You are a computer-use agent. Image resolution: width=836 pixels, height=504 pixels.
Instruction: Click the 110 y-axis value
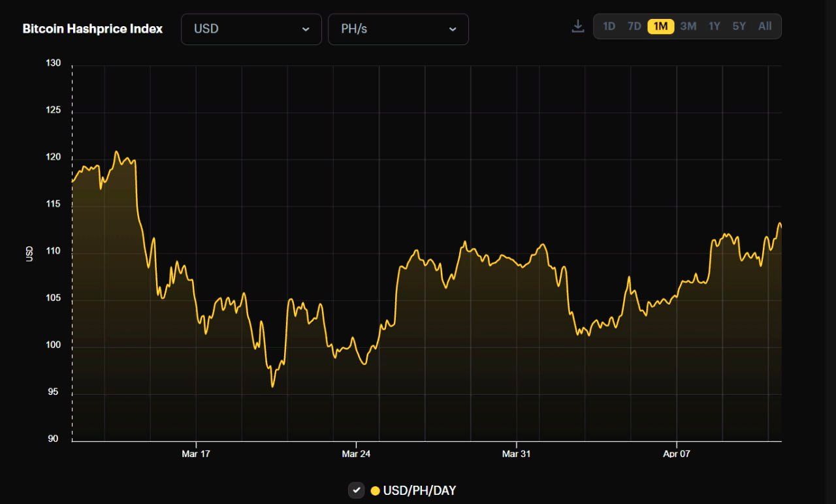point(54,251)
